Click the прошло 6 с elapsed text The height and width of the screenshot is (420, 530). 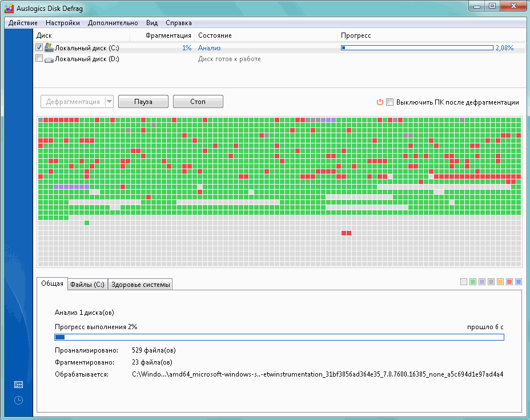point(485,327)
